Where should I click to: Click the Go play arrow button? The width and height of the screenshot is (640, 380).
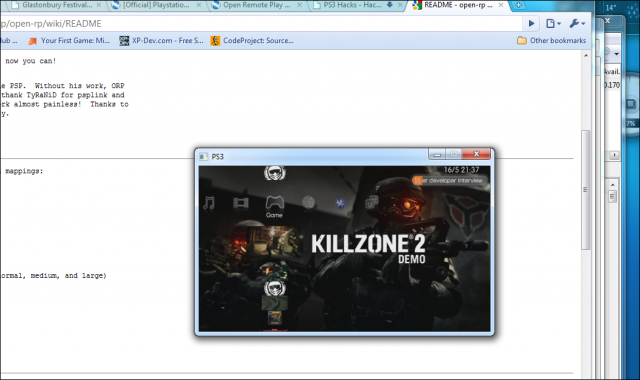coord(531,24)
